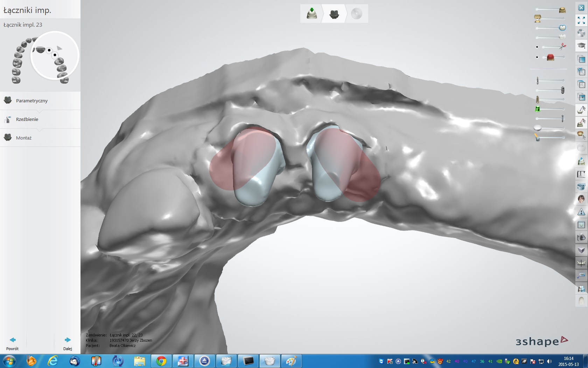Viewport: 588px width, 368px height.
Task: Click the Dalej next button
Action: pos(68,343)
